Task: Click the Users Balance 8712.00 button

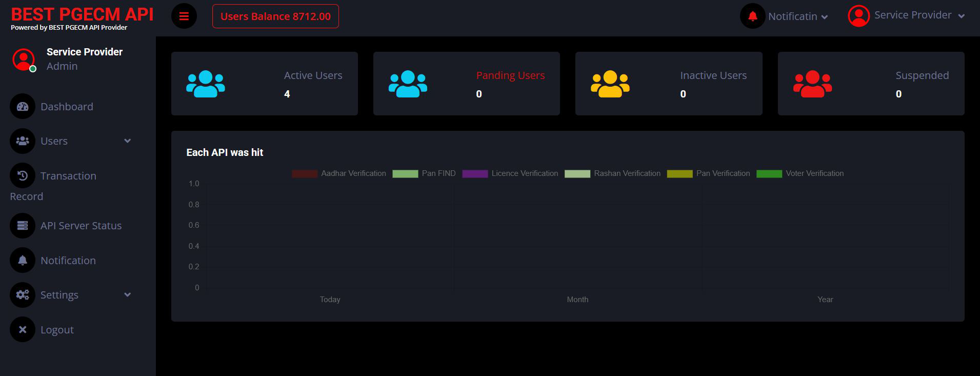Action: (x=275, y=16)
